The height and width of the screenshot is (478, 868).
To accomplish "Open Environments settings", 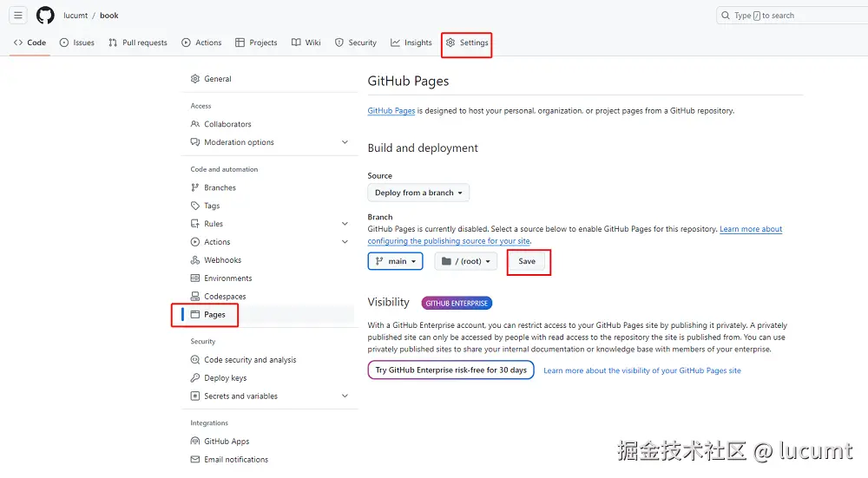I will pyautogui.click(x=227, y=278).
